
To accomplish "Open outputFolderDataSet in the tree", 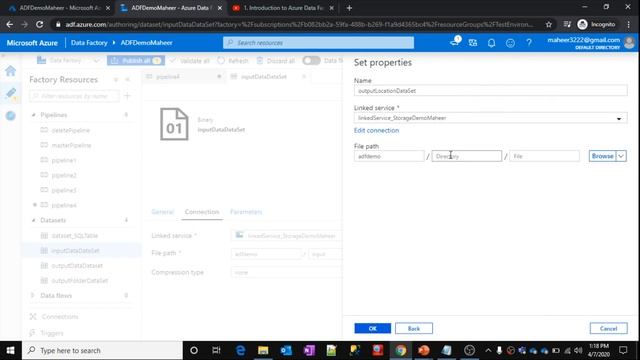I will (80, 281).
